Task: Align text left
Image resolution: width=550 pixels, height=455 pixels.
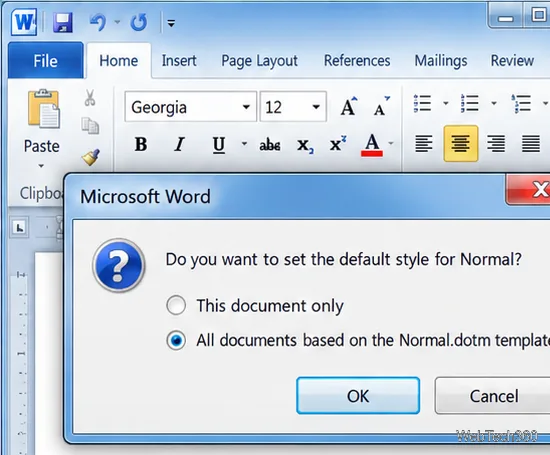Action: (x=424, y=143)
